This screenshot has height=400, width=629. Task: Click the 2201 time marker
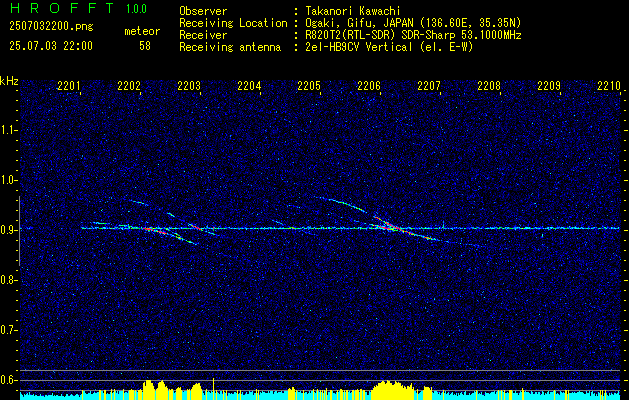point(69,85)
